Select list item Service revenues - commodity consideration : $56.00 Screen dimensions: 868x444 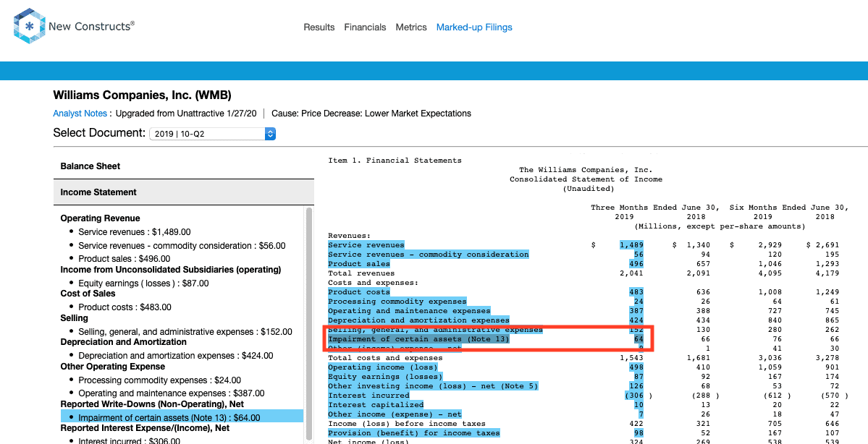tap(182, 245)
